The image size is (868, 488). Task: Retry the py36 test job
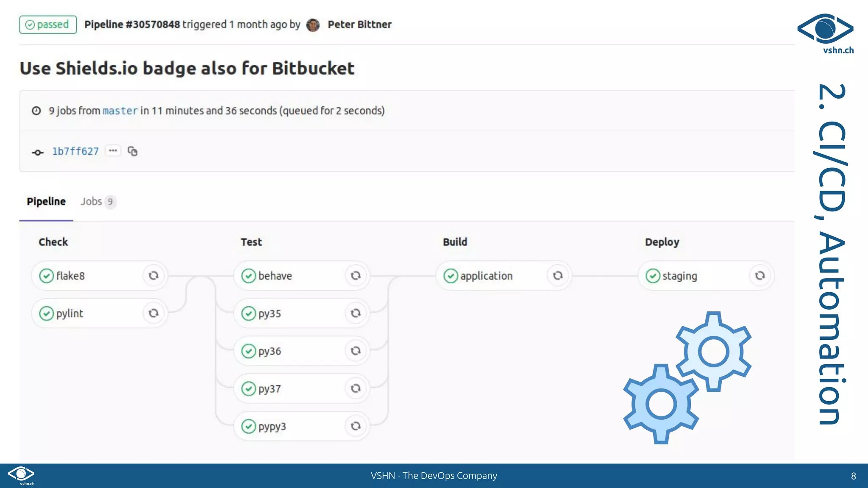(356, 351)
